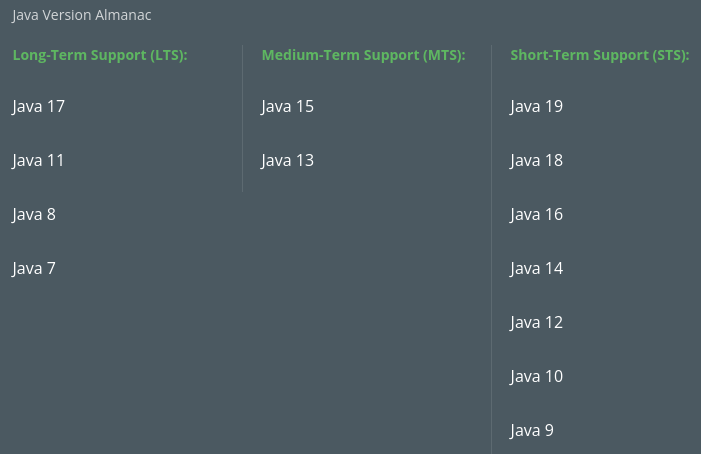Open the Java 17 link
Image resolution: width=701 pixels, height=454 pixels.
click(x=38, y=106)
